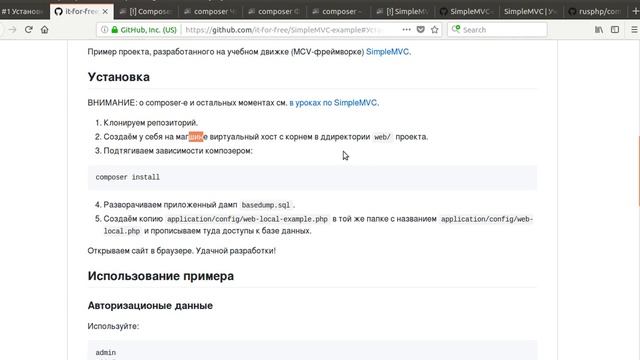Open the Firefox hamburger menu
This screenshot has width=640, height=360.
point(634,29)
